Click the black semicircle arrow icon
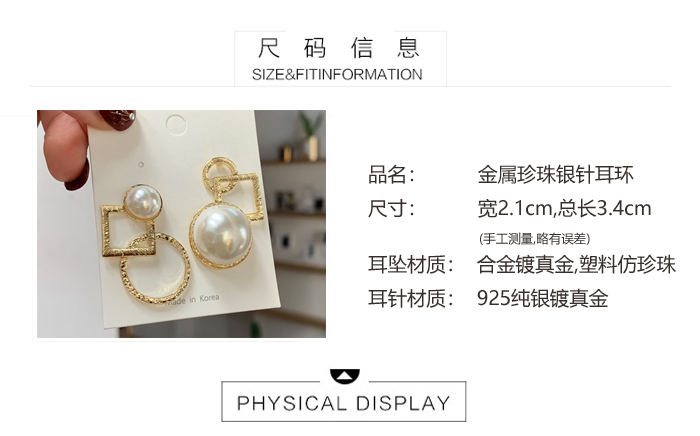Viewport: 700px width, 436px height. tap(344, 376)
